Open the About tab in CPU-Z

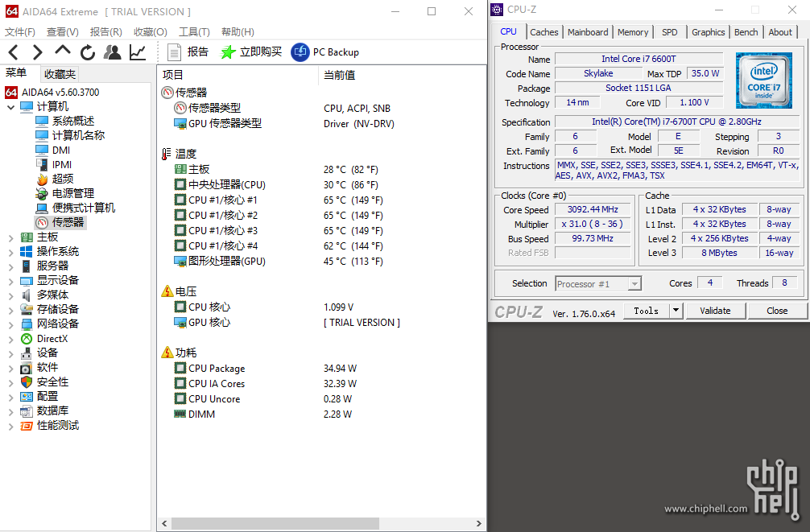tap(780, 32)
